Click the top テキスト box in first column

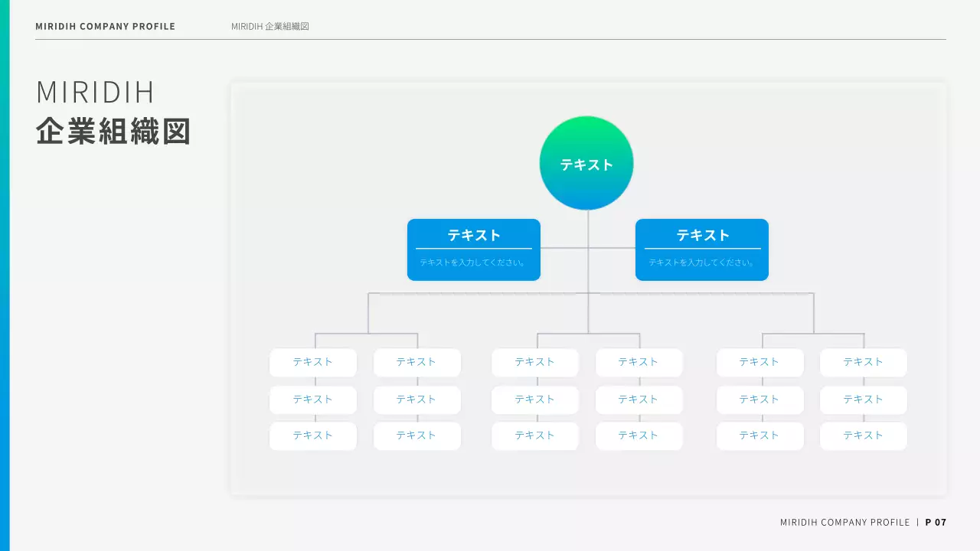point(313,362)
